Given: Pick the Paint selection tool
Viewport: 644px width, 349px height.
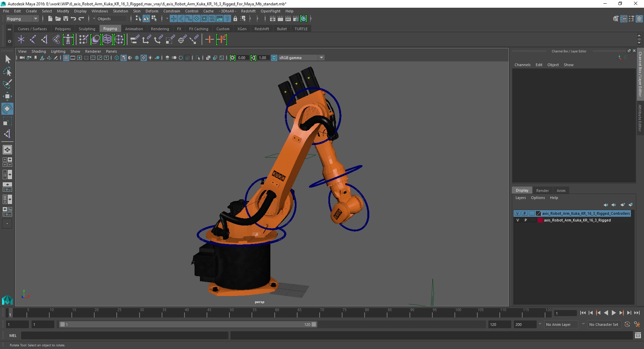Looking at the screenshot, I should [7, 84].
